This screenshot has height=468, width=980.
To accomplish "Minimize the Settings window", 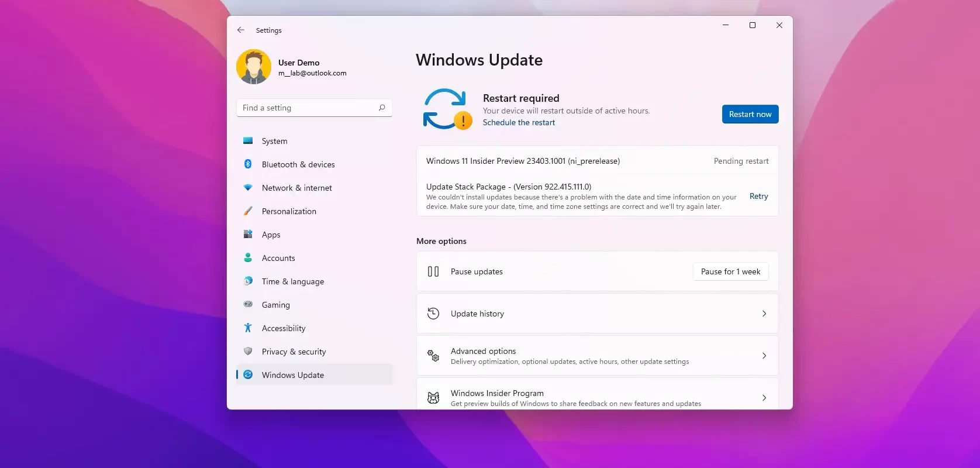I will tap(726, 25).
